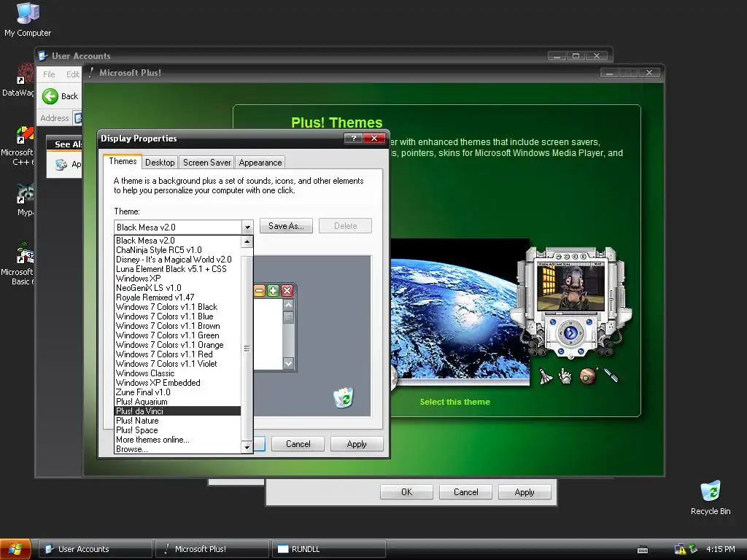Click the preview window scrollbar up arrow

pyautogui.click(x=288, y=305)
